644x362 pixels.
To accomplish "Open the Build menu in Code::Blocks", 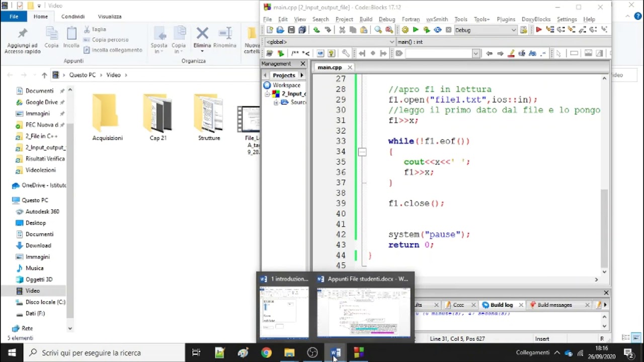I will 366,19.
